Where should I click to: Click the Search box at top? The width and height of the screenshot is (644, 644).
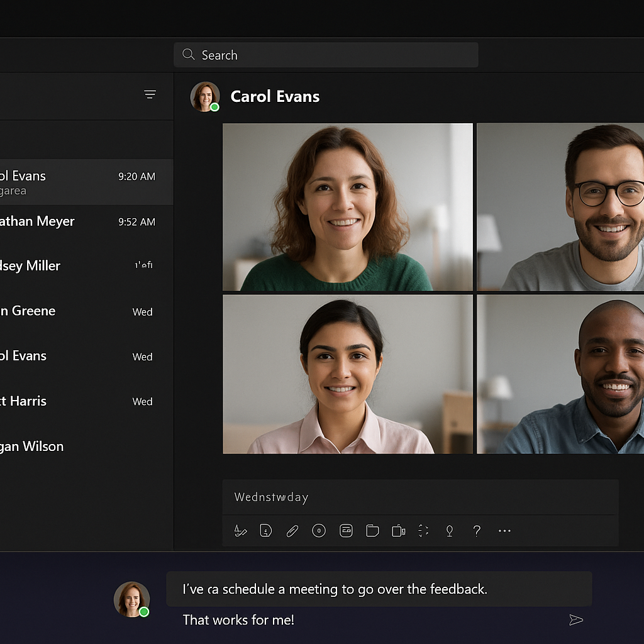pos(326,55)
